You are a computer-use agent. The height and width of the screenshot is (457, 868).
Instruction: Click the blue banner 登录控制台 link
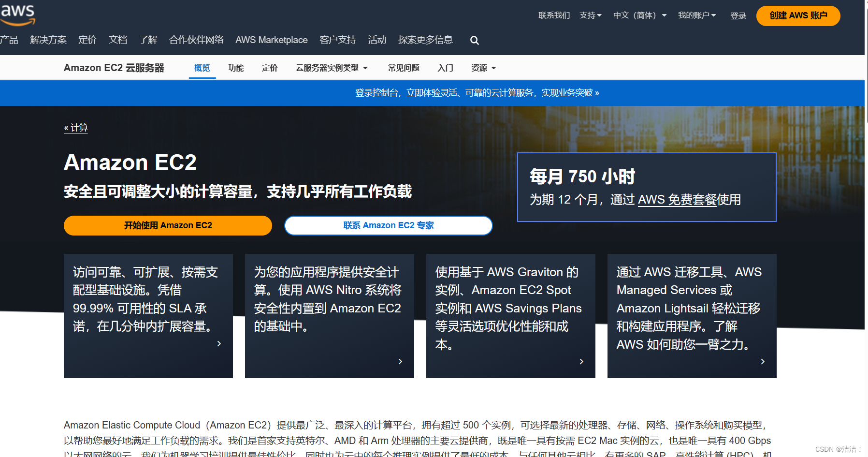[x=477, y=93]
